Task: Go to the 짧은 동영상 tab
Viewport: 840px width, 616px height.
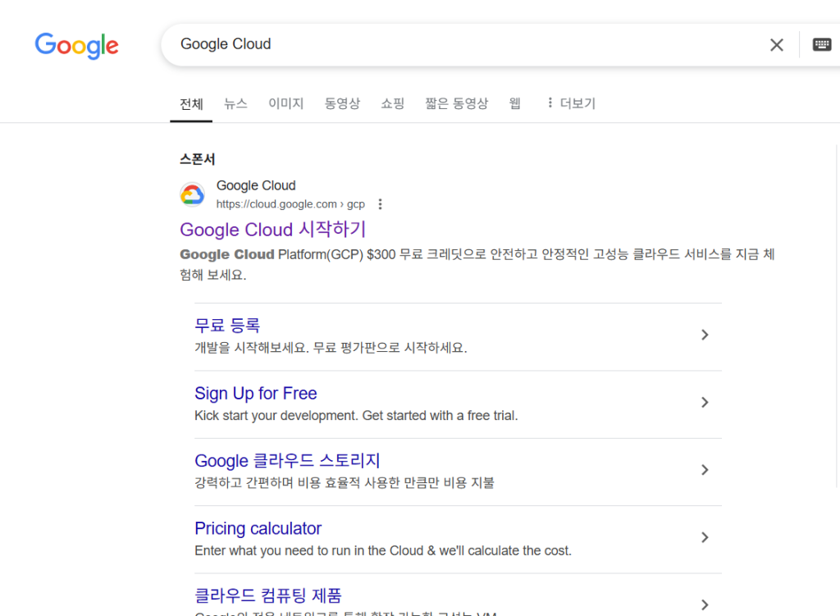Action: pyautogui.click(x=456, y=103)
